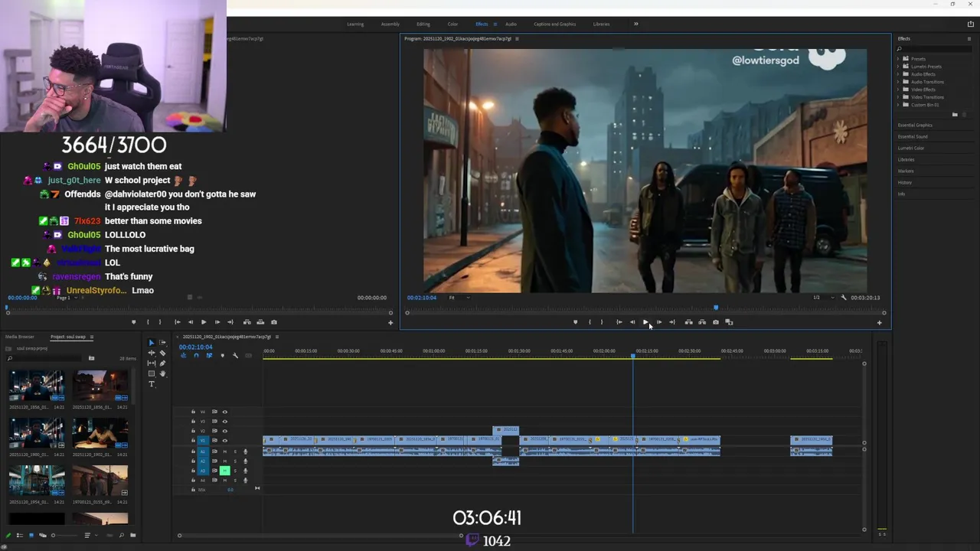
Task: Open timeline display settings wrench
Action: click(x=235, y=355)
